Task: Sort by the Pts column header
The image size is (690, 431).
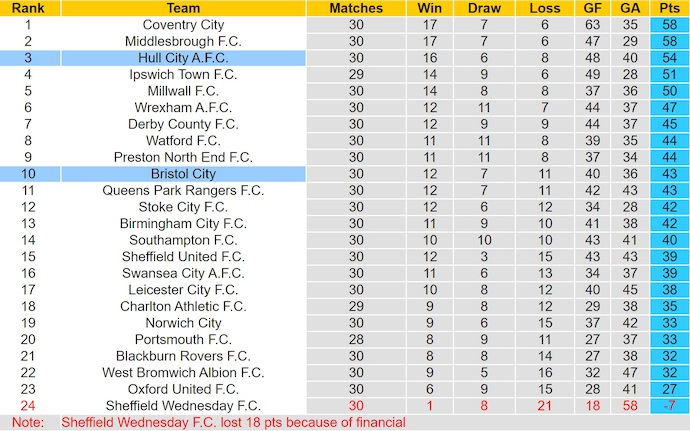Action: (668, 8)
